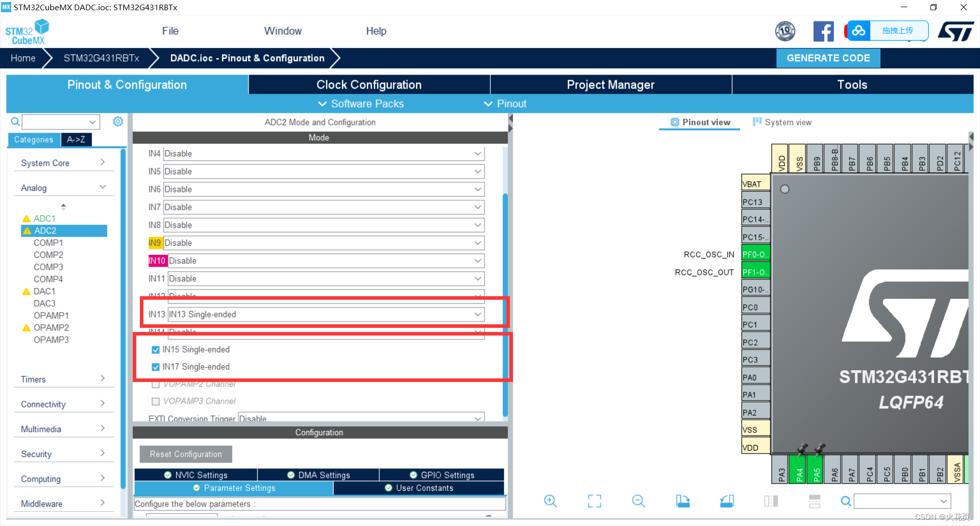
Task: Expand the Connectivity category
Action: [x=63, y=404]
